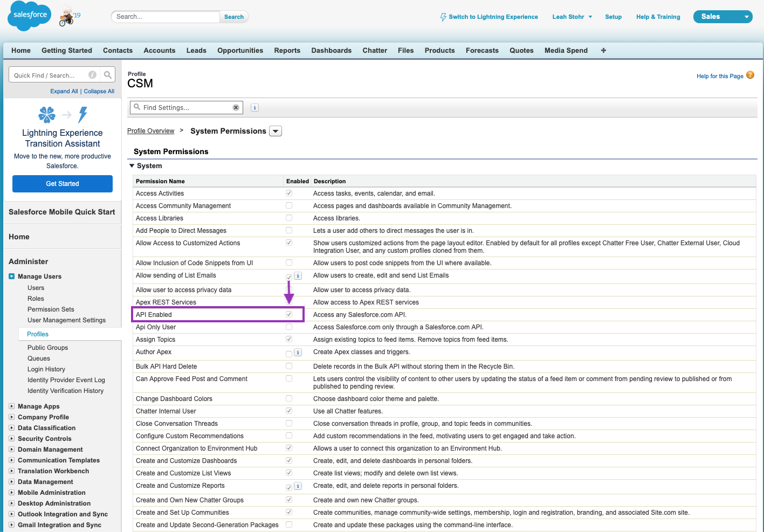Image resolution: width=764 pixels, height=532 pixels.
Task: Clear the Find Settings field with X icon
Action: point(236,108)
